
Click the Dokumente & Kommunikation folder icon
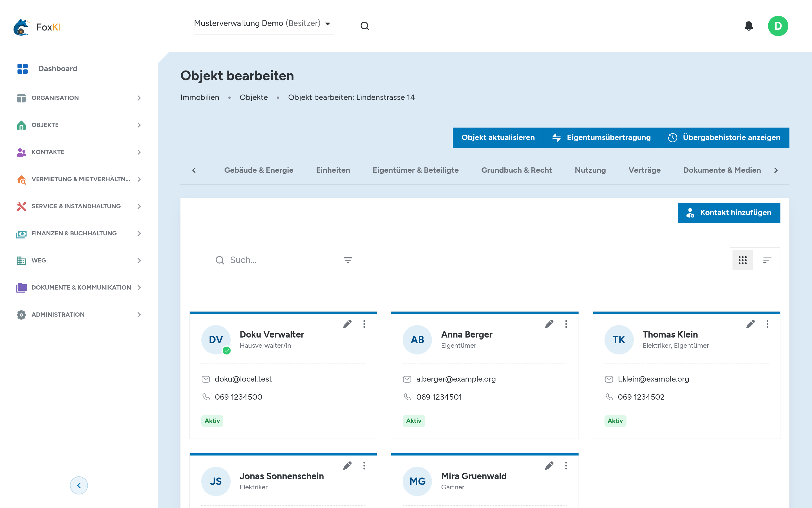[21, 288]
